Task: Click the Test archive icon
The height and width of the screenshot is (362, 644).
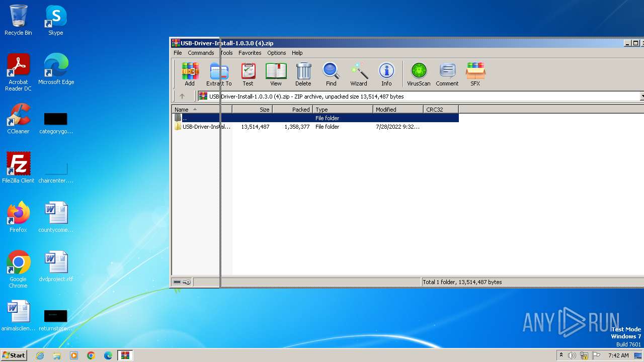Action: (248, 74)
